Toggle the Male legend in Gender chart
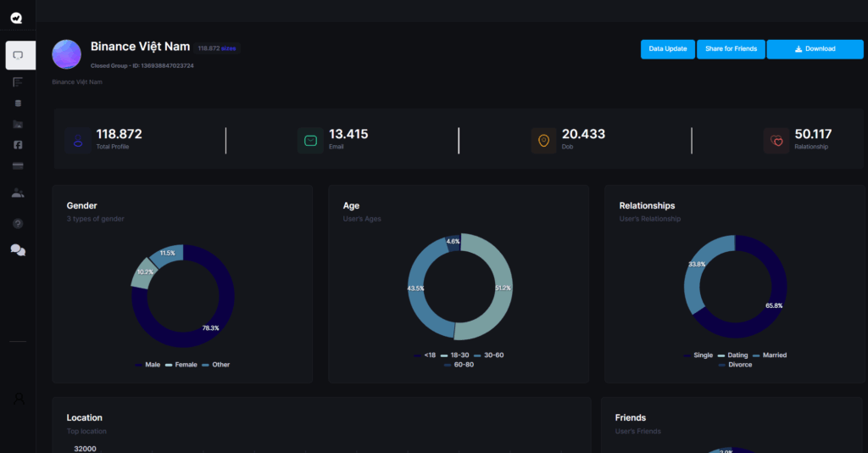This screenshot has width=868, height=453. (x=147, y=365)
